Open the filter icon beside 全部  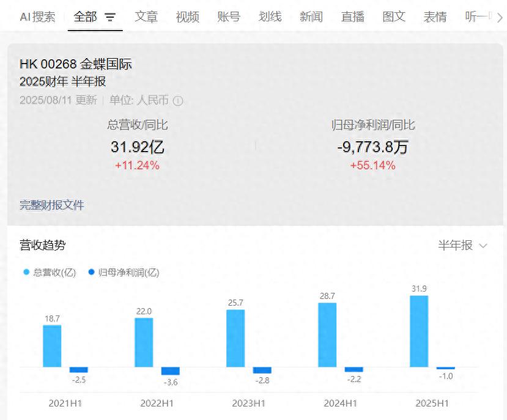(110, 17)
